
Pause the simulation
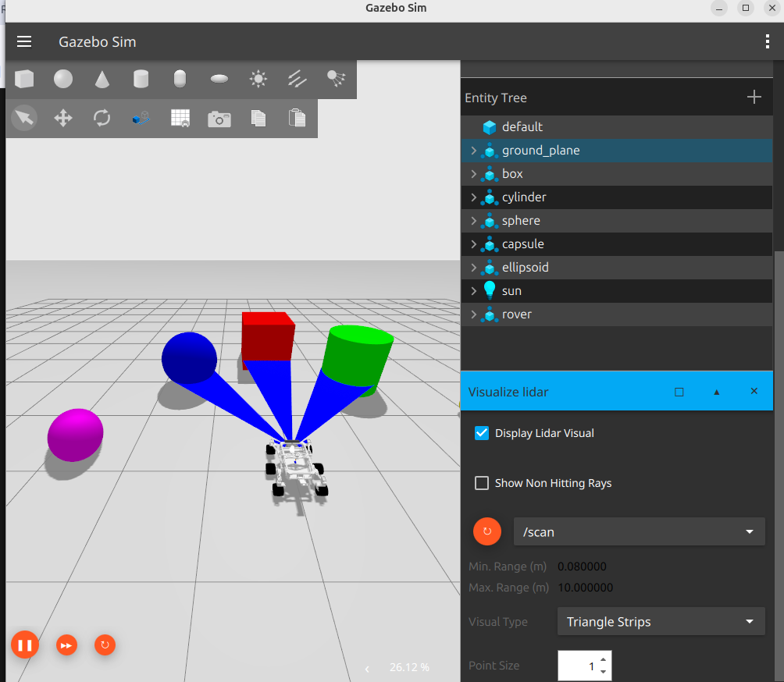coord(25,645)
